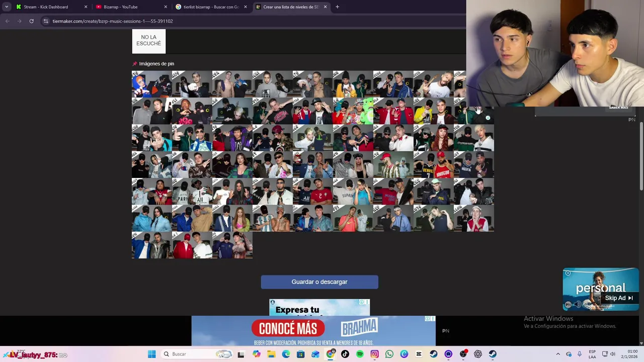Click the Guardar o descargar button
The width and height of the screenshot is (644, 362).
click(319, 282)
